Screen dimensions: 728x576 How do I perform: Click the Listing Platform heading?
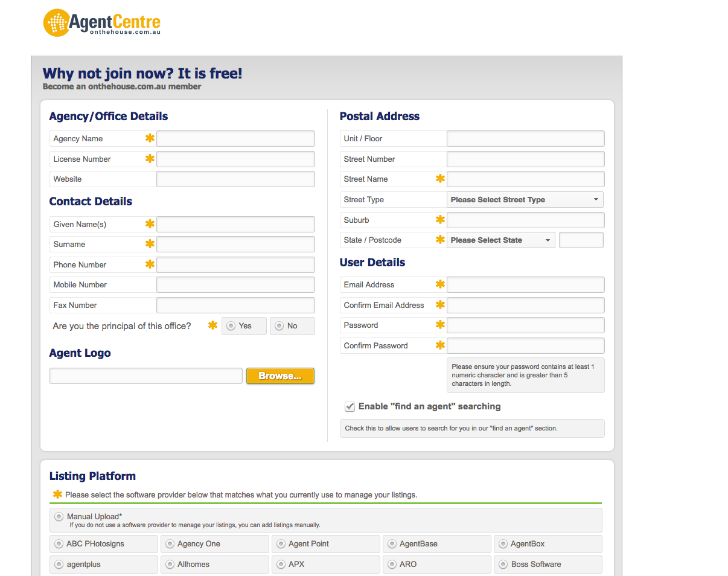pos(92,476)
